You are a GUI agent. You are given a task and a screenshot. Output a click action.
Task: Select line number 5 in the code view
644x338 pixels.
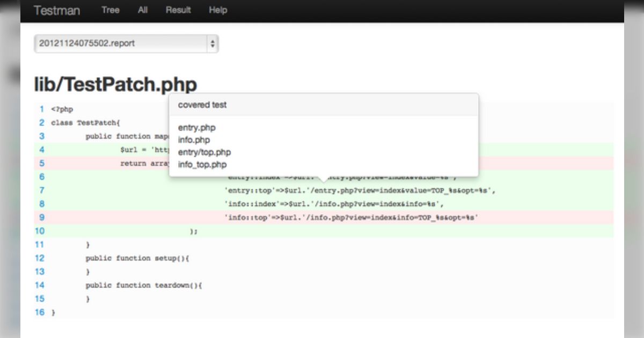(x=41, y=163)
